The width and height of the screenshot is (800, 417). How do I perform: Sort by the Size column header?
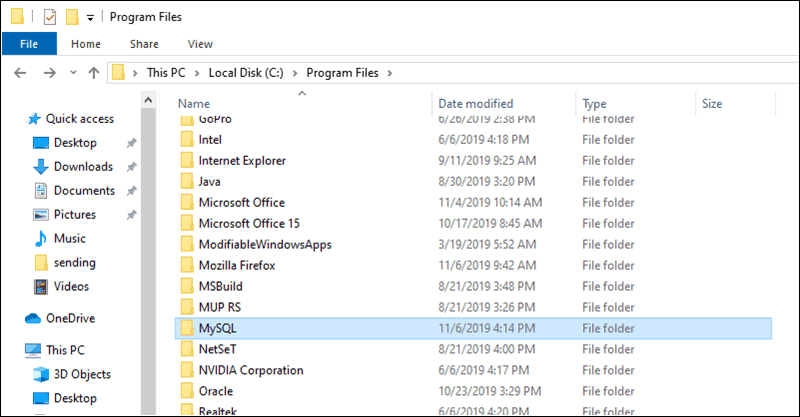click(x=712, y=104)
